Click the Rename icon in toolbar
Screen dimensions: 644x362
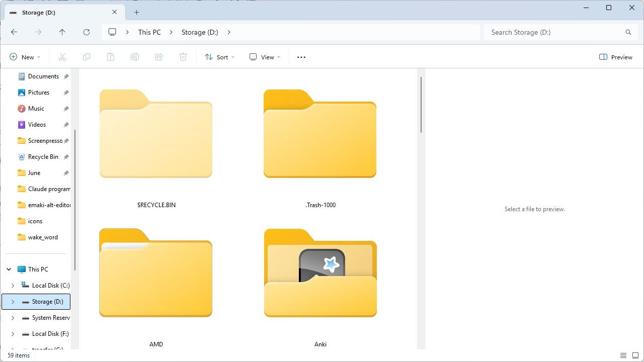[x=135, y=57]
